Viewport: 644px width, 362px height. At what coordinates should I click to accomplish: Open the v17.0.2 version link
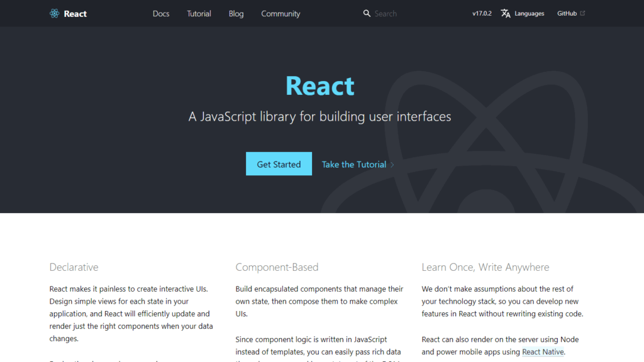(482, 14)
